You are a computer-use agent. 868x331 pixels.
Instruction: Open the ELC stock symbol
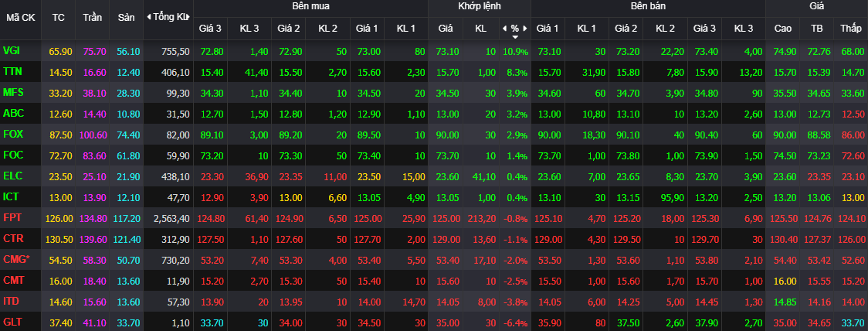point(12,176)
